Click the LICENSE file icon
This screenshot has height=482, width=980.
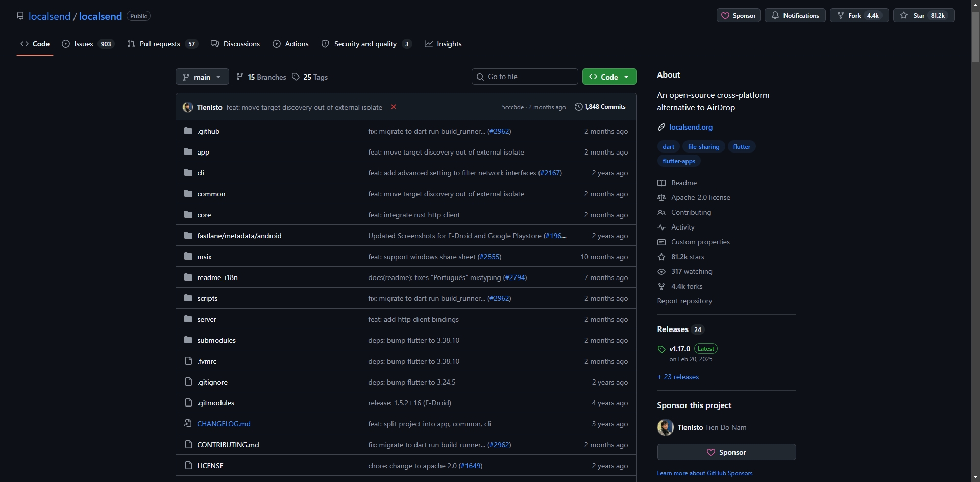point(188,466)
